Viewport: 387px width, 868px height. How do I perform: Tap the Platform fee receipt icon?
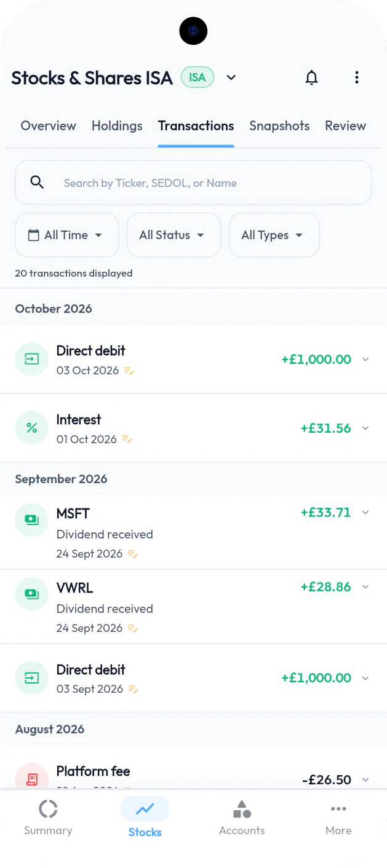[31, 778]
